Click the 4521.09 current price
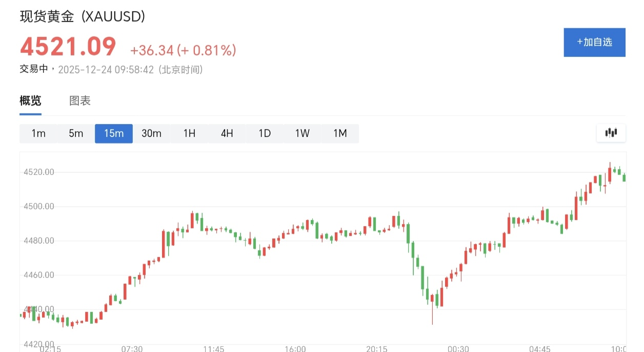This screenshot has width=644, height=352. 68,47
